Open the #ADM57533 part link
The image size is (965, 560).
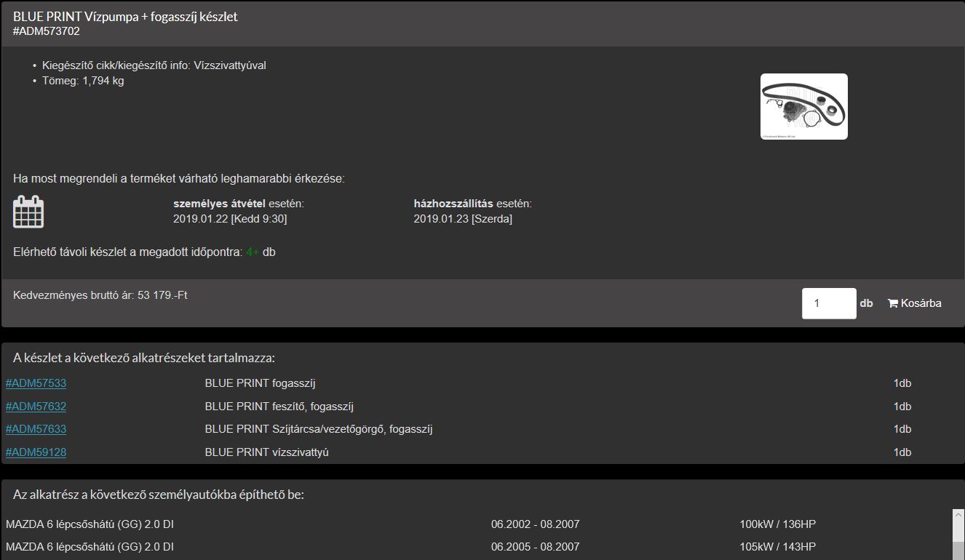(36, 383)
